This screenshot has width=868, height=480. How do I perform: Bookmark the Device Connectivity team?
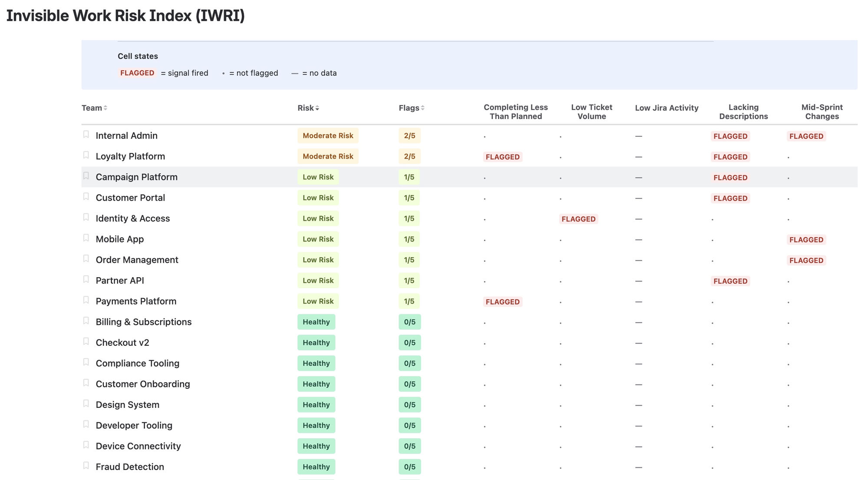86,445
